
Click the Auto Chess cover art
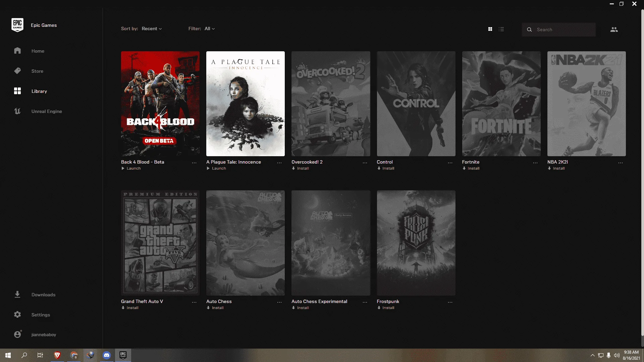pos(246,243)
